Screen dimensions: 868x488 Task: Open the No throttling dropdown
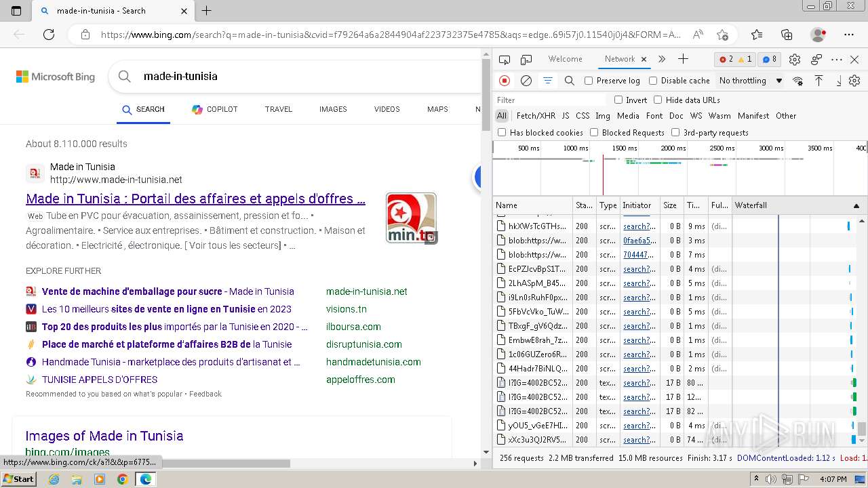coord(751,81)
